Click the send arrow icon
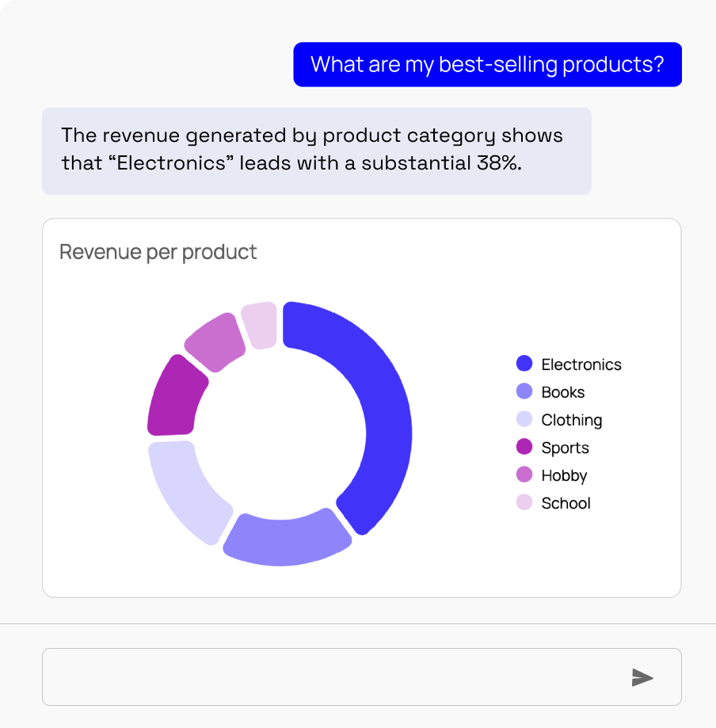716x728 pixels. tap(642, 677)
